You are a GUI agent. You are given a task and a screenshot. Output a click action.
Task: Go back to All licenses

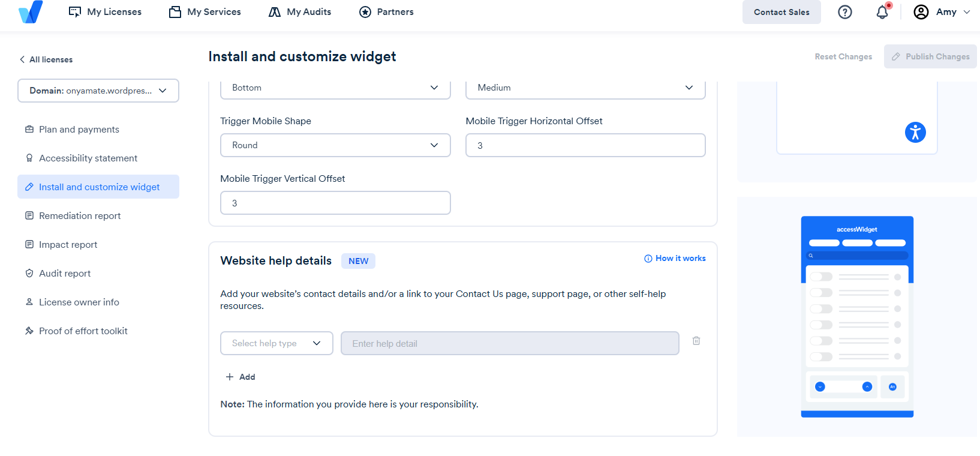46,59
